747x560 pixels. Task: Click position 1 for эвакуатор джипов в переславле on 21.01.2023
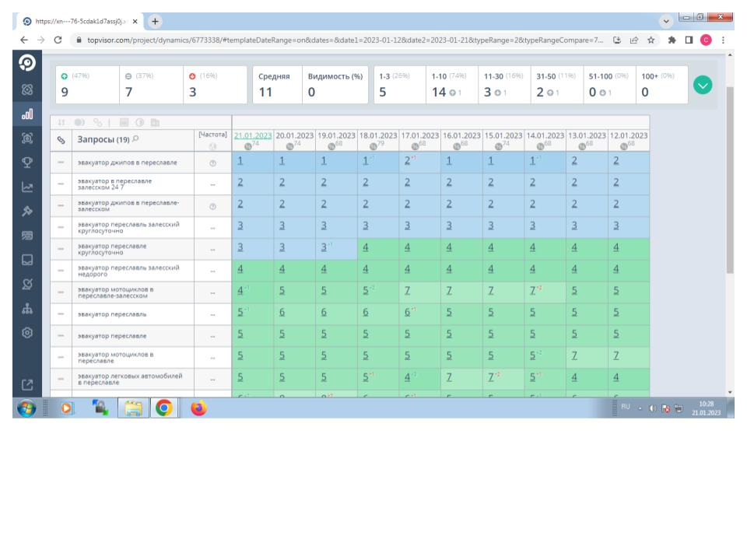pyautogui.click(x=240, y=161)
